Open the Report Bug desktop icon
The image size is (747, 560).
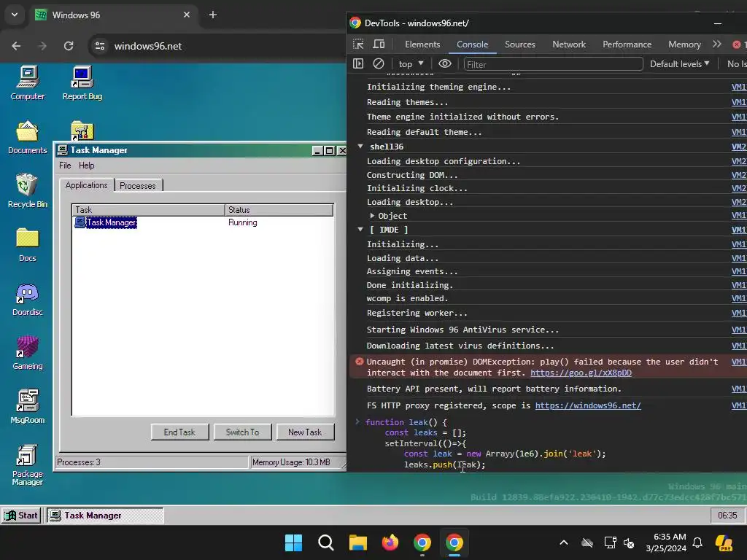click(x=82, y=83)
